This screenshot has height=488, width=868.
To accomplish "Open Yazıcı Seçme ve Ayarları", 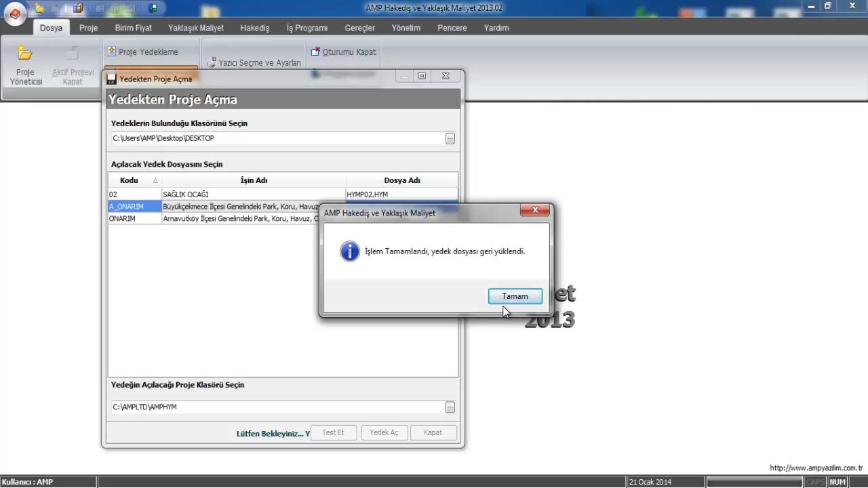I will tap(254, 62).
